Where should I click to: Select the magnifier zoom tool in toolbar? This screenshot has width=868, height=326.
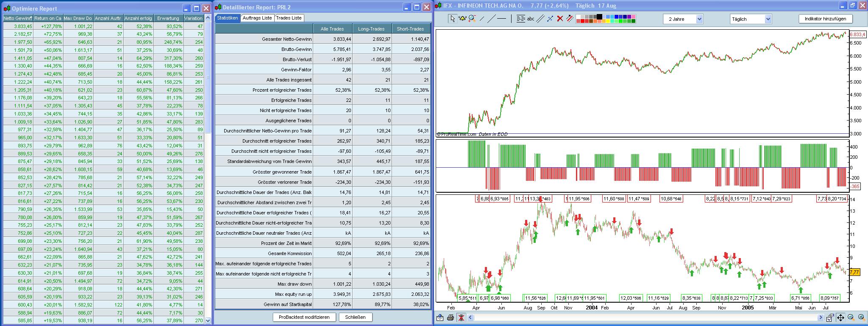pyautogui.click(x=471, y=19)
